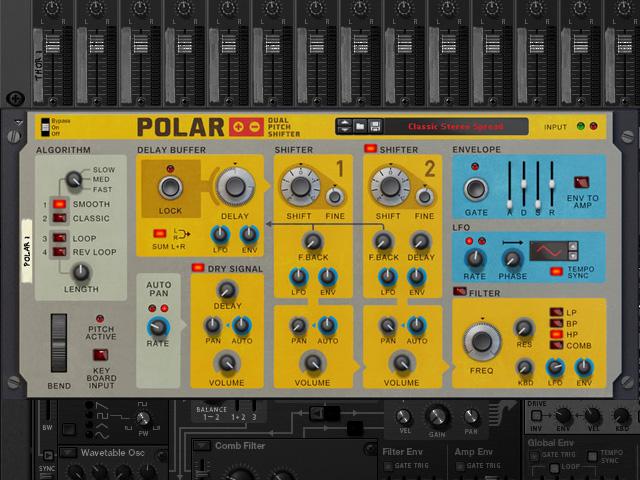Toggle the Keyboard Input button
This screenshot has width=640, height=480.
[100, 355]
